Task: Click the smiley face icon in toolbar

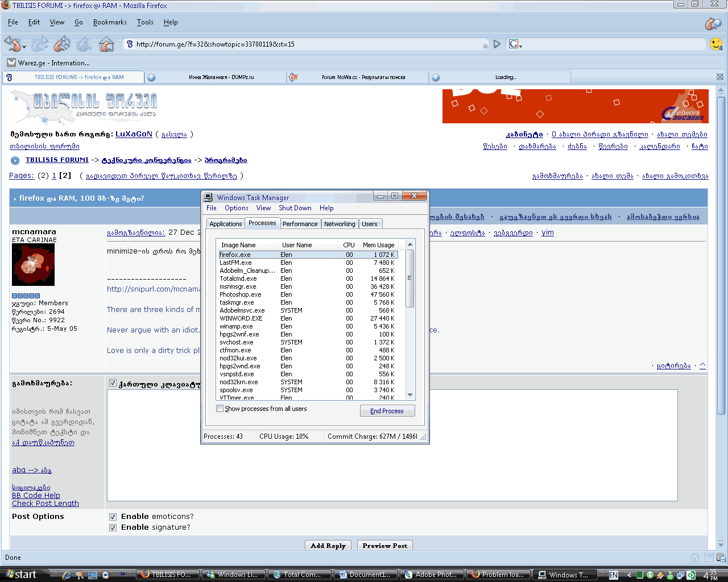Action: (716, 44)
